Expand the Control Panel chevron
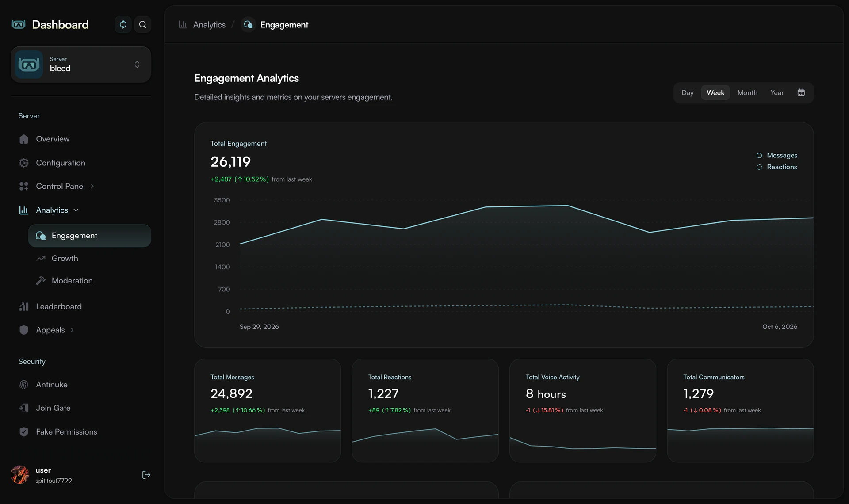This screenshot has height=504, width=849. click(x=92, y=186)
